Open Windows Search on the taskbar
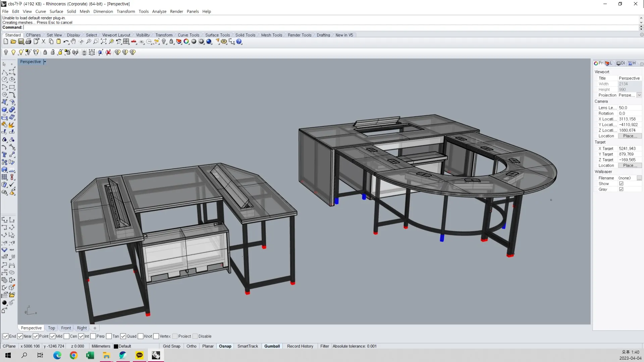This screenshot has height=362, width=644. click(x=24, y=355)
